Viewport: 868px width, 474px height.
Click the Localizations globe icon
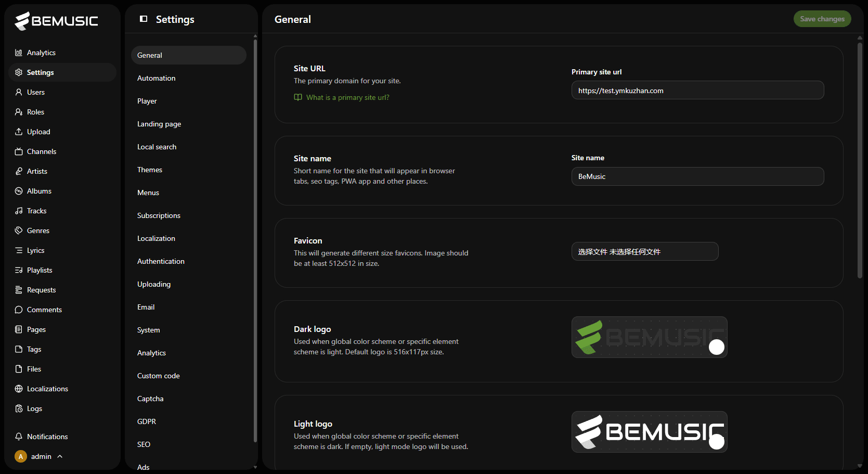tap(19, 389)
